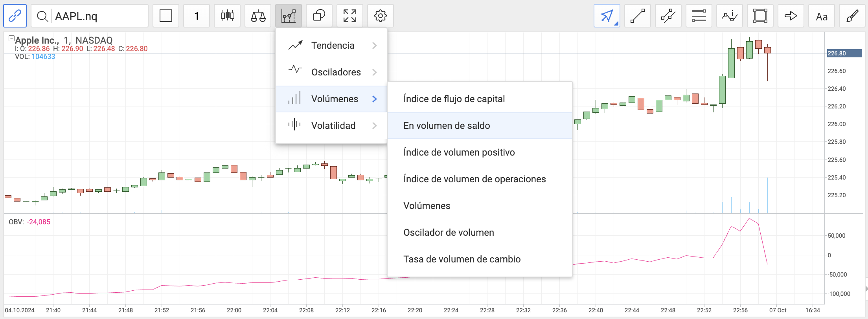Select the wave pattern drawing tool
Image resolution: width=868 pixels, height=319 pixels.
(730, 16)
